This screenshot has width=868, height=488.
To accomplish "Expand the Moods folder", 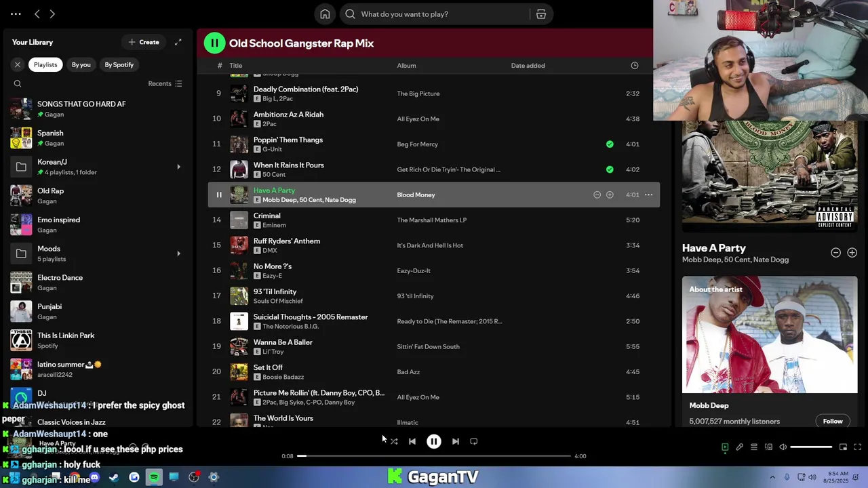I will [x=179, y=253].
